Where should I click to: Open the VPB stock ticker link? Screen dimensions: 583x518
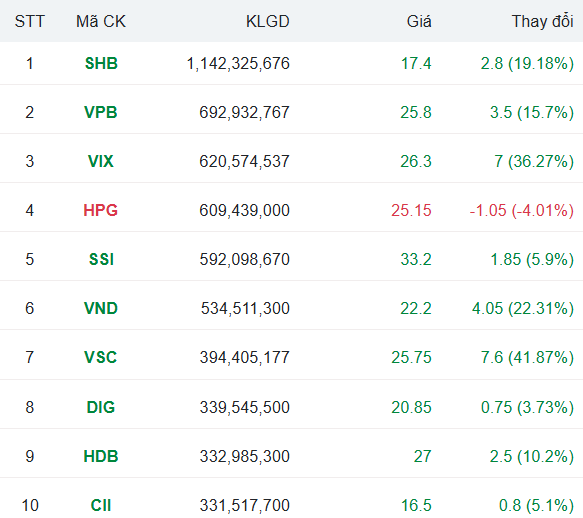click(x=101, y=112)
